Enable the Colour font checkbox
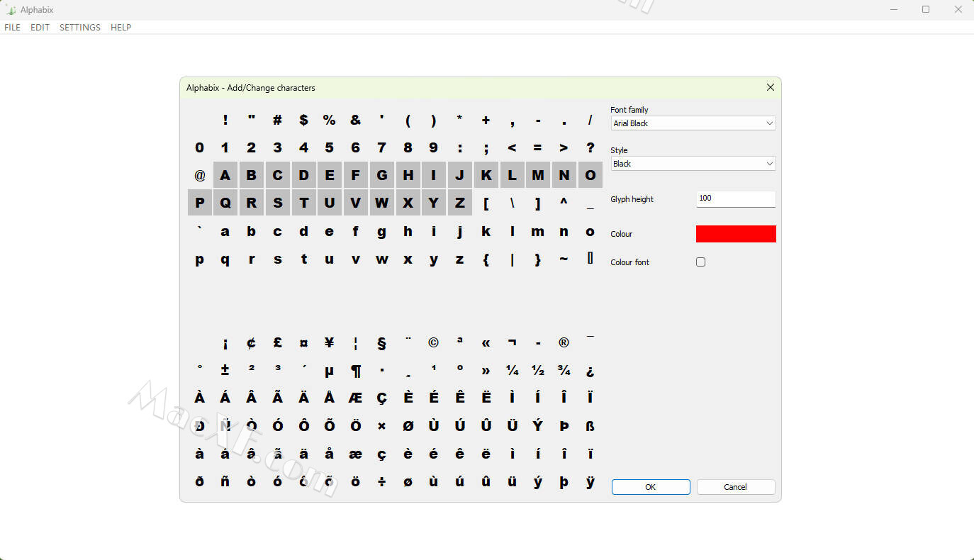 (700, 262)
